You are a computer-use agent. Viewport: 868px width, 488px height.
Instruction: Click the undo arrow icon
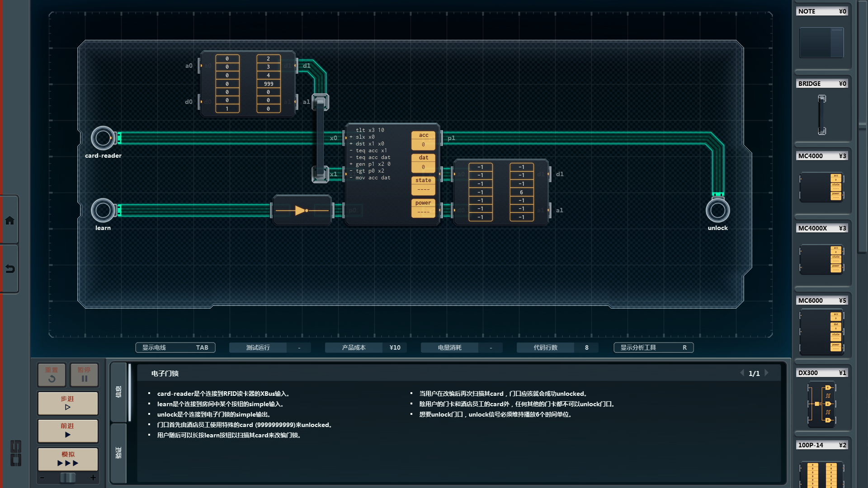tap(9, 269)
